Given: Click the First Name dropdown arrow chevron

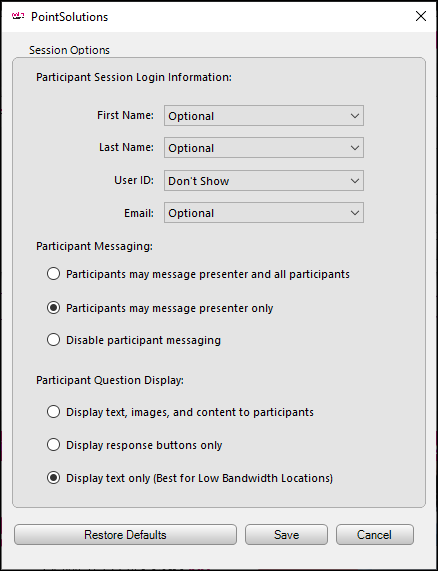Looking at the screenshot, I should [355, 116].
